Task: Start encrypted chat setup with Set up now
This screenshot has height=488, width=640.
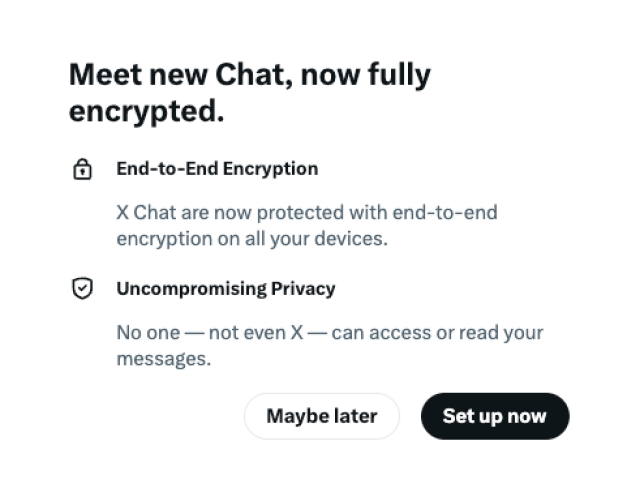Action: (x=494, y=416)
